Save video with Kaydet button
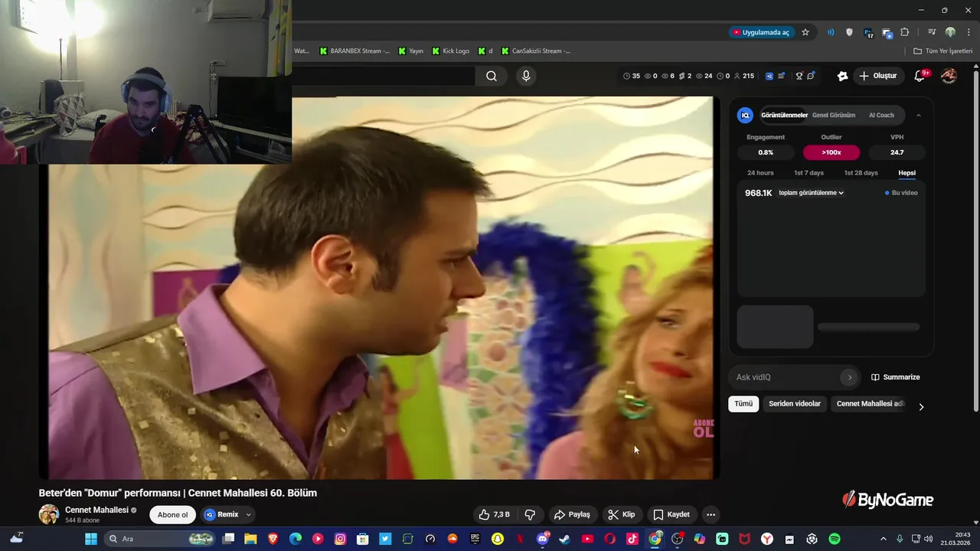 pyautogui.click(x=671, y=514)
